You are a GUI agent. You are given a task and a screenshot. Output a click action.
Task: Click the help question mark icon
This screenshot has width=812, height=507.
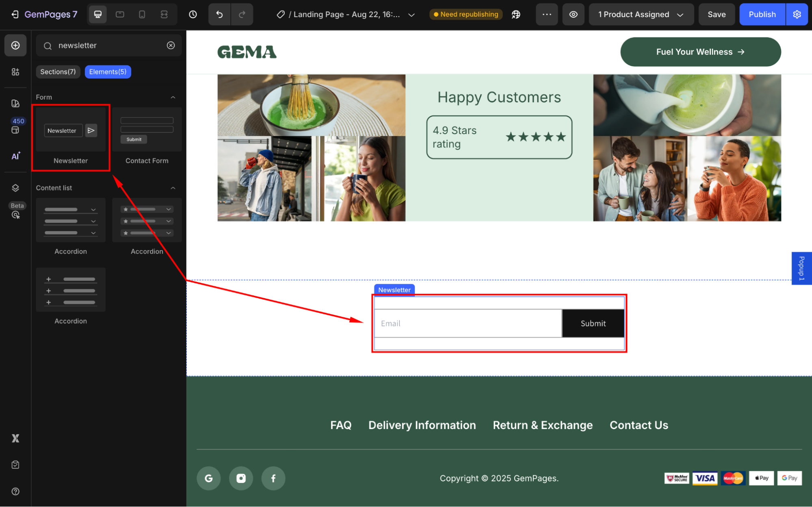[x=15, y=492]
